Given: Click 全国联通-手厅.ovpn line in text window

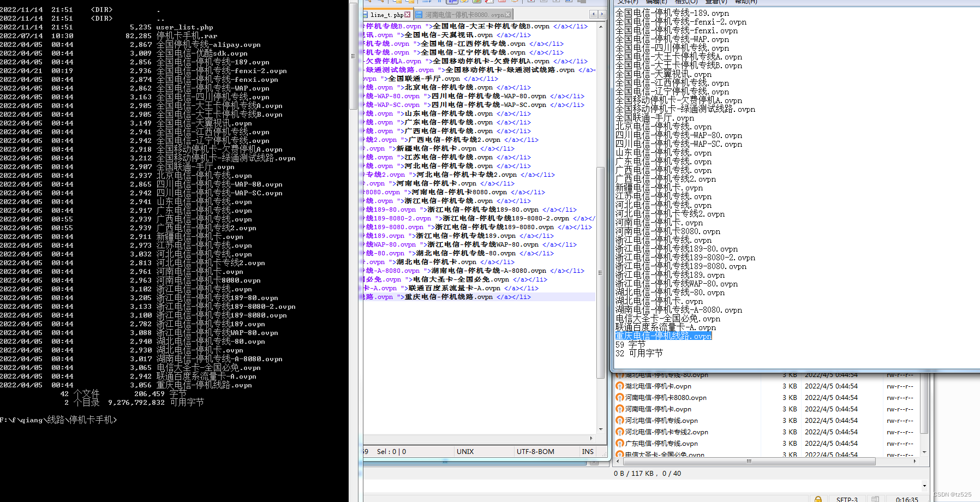Looking at the screenshot, I should click(655, 118).
